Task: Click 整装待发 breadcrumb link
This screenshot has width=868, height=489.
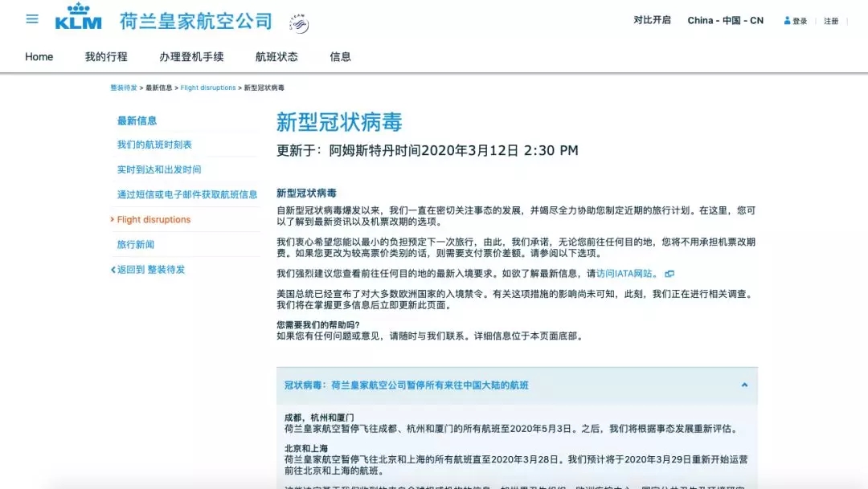Action: click(x=124, y=88)
